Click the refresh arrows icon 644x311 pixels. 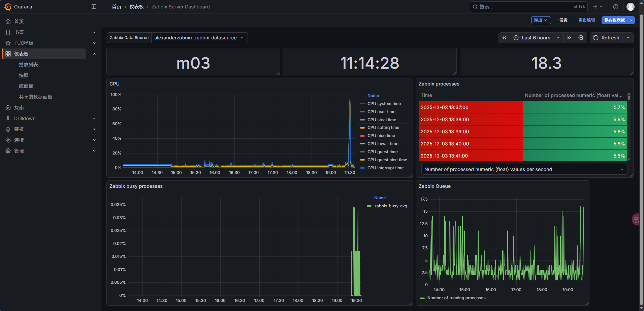click(x=596, y=38)
